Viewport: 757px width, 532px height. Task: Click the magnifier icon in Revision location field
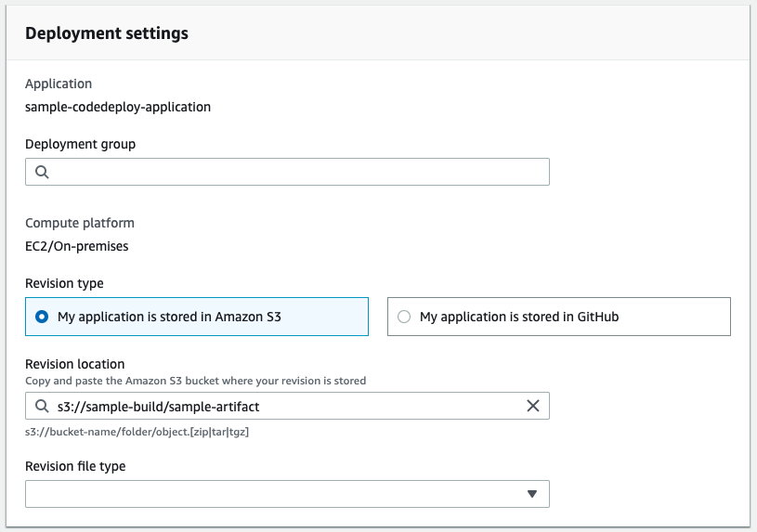pos(42,406)
